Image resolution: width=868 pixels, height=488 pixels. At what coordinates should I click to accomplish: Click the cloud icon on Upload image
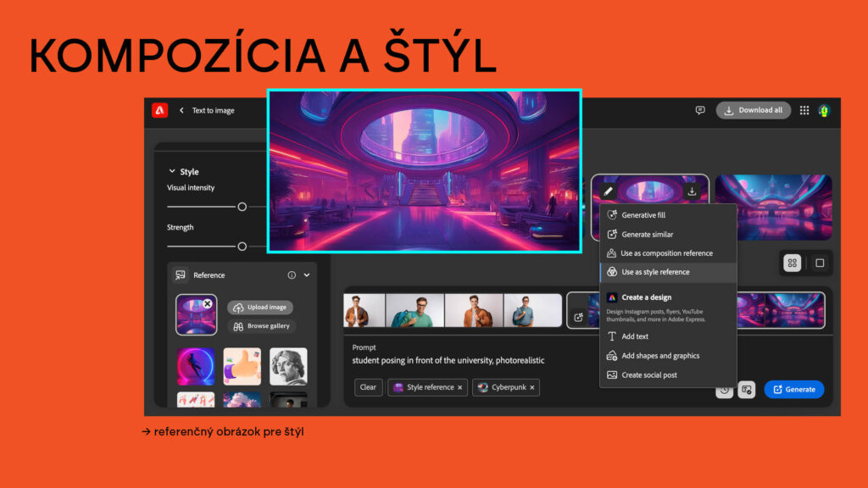click(x=238, y=307)
